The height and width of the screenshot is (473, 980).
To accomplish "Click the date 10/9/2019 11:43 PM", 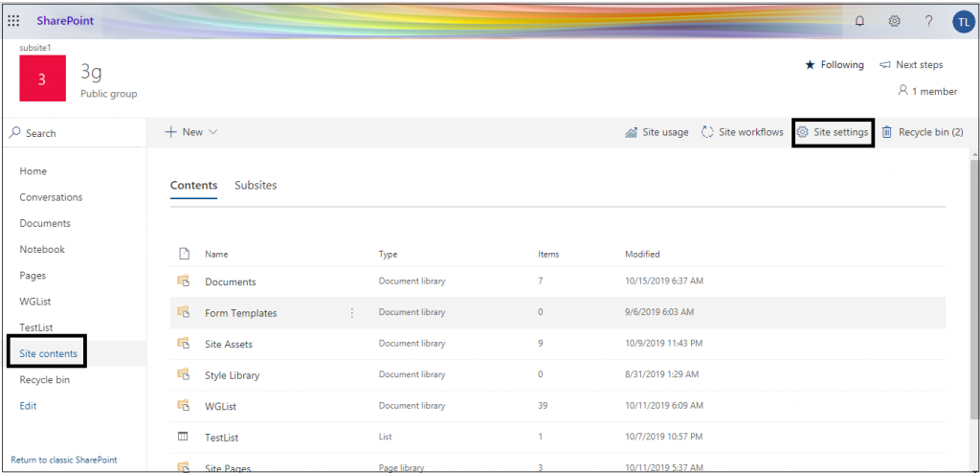I will (x=664, y=344).
